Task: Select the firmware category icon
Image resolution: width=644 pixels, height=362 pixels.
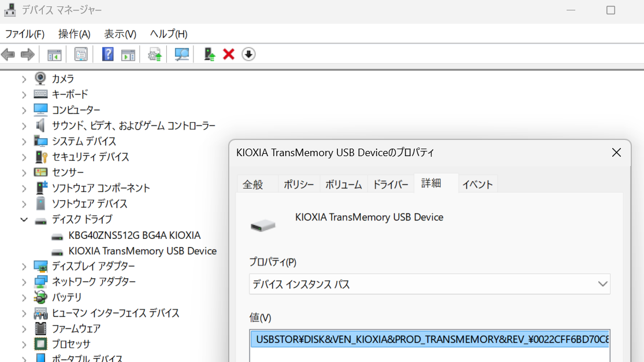Action: pyautogui.click(x=40, y=328)
